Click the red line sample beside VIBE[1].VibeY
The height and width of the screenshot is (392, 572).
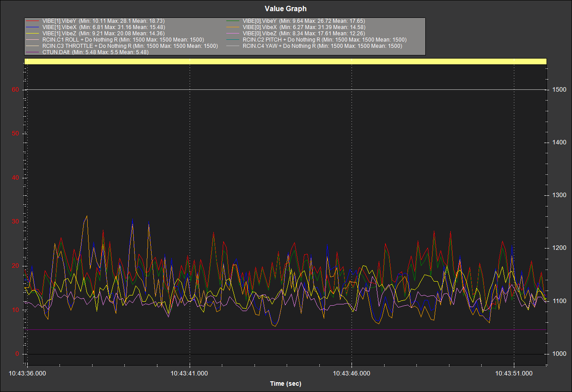(32, 21)
